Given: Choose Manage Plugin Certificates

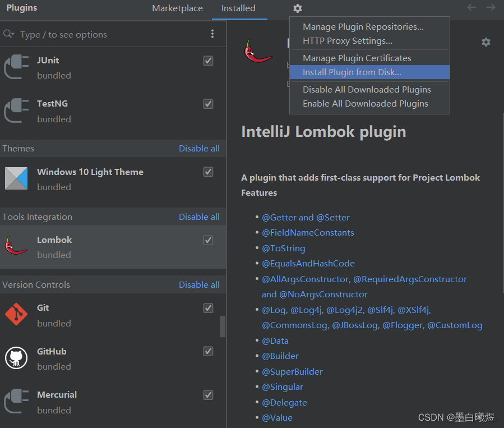Looking at the screenshot, I should (369, 58).
